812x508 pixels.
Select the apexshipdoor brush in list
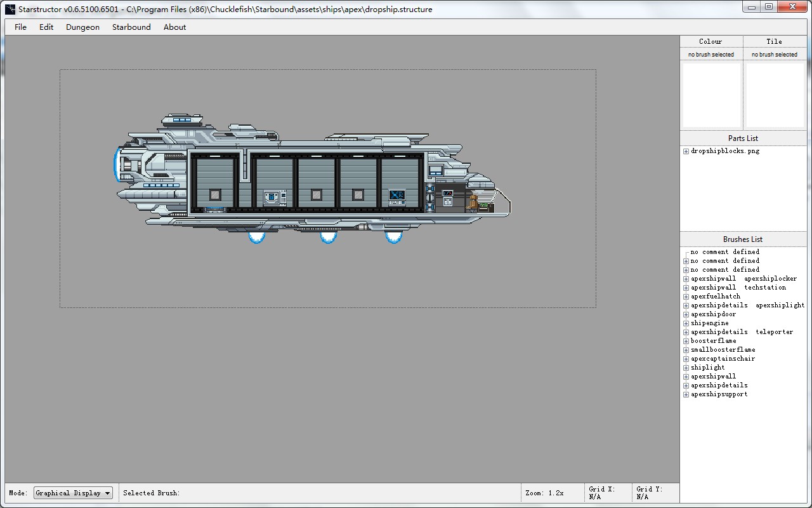coord(713,314)
